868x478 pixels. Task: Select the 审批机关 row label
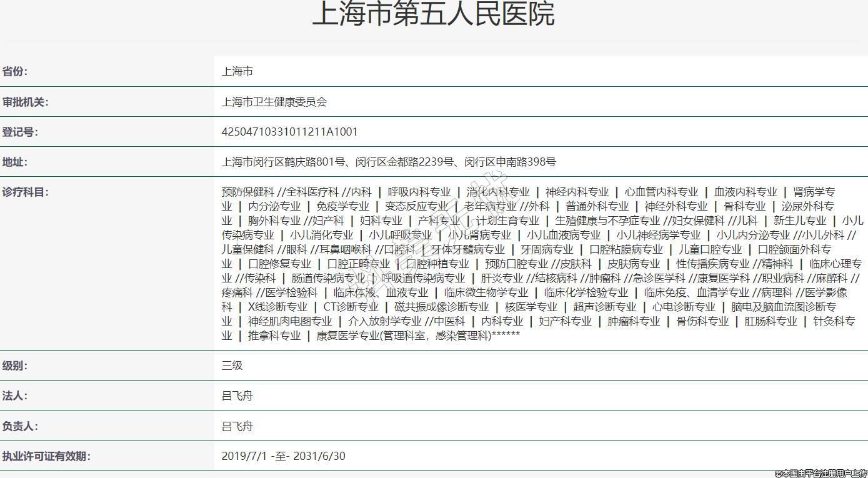click(x=26, y=102)
